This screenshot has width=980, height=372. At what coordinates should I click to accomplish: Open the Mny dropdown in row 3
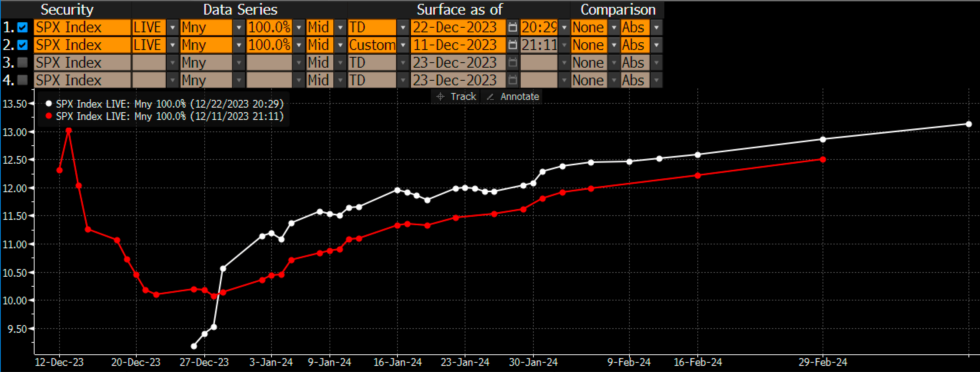(239, 63)
